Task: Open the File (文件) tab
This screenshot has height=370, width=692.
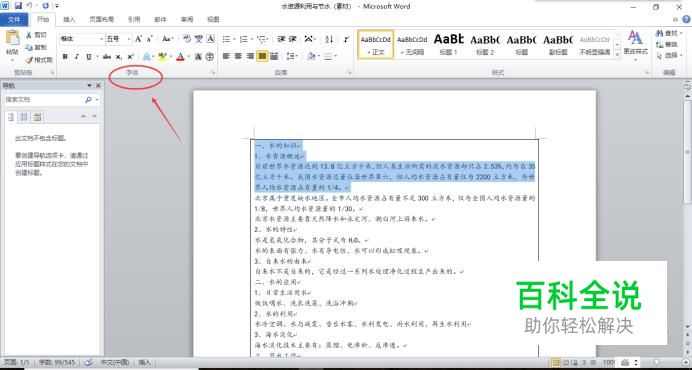Action: pos(14,19)
